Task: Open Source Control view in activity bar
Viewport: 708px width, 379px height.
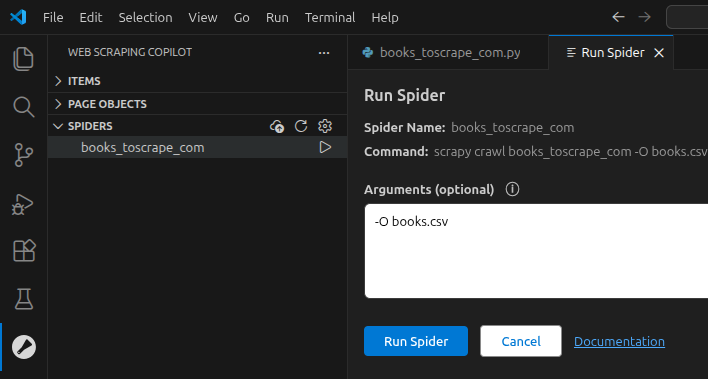Action: (23, 155)
